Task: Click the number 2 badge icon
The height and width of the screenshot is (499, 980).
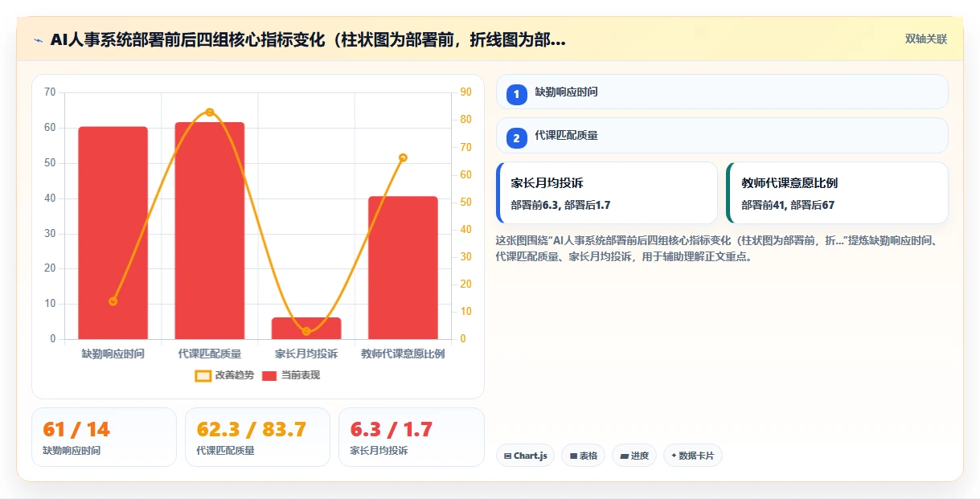Action: (517, 138)
